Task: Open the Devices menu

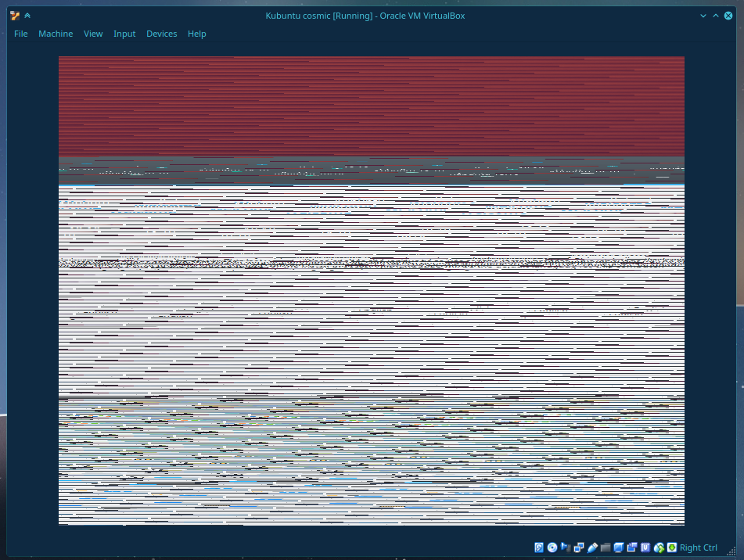Action: point(162,34)
